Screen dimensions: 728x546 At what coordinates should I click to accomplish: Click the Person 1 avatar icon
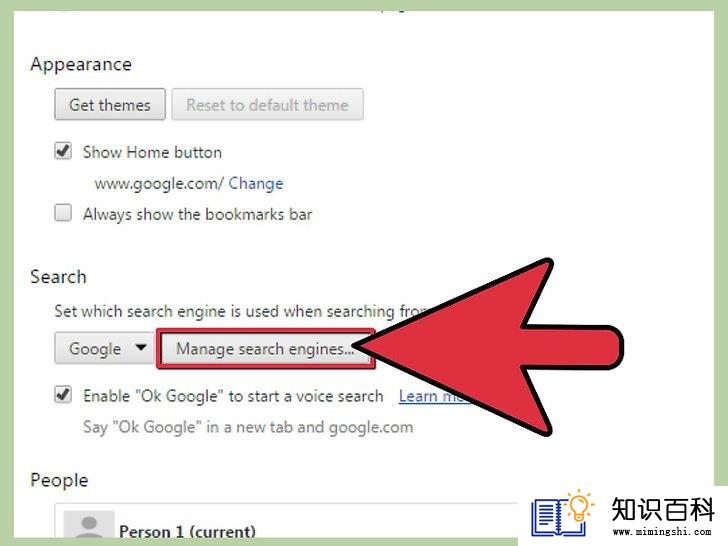(x=89, y=525)
